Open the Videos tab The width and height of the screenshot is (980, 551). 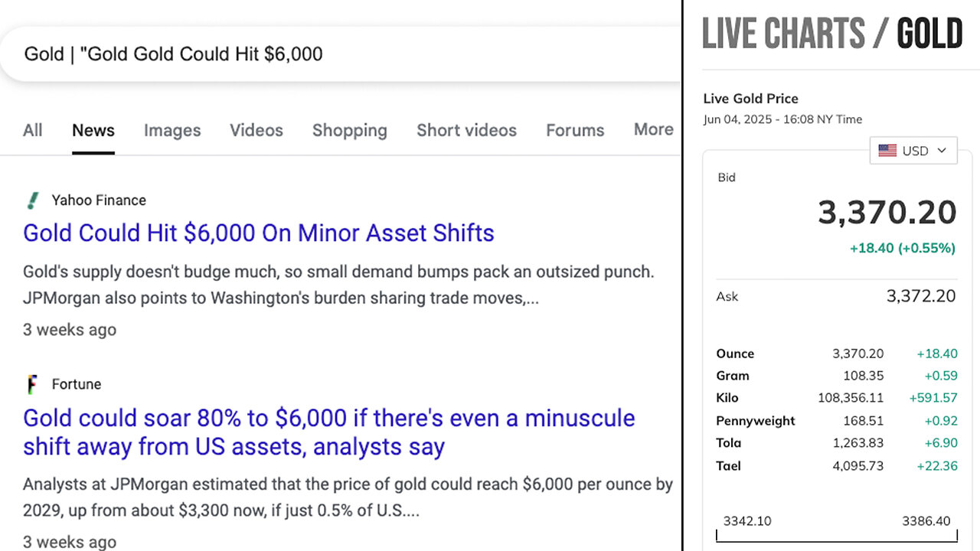(x=256, y=130)
